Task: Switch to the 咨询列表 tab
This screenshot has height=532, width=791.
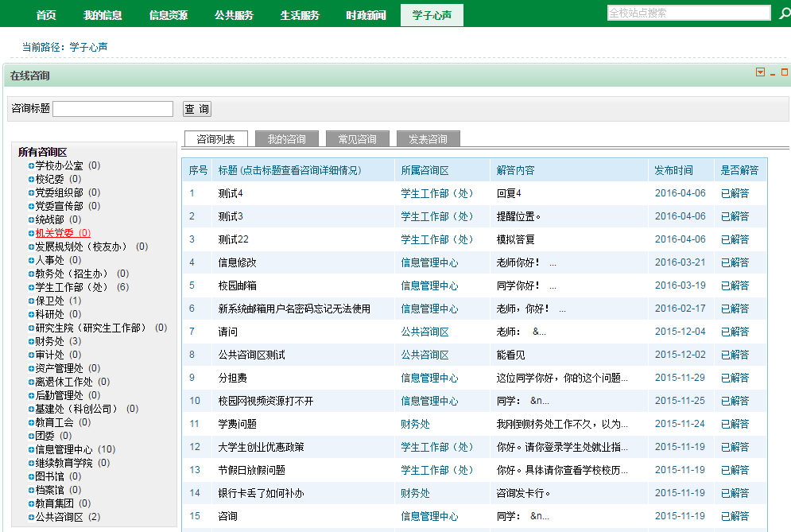Action: [216, 139]
